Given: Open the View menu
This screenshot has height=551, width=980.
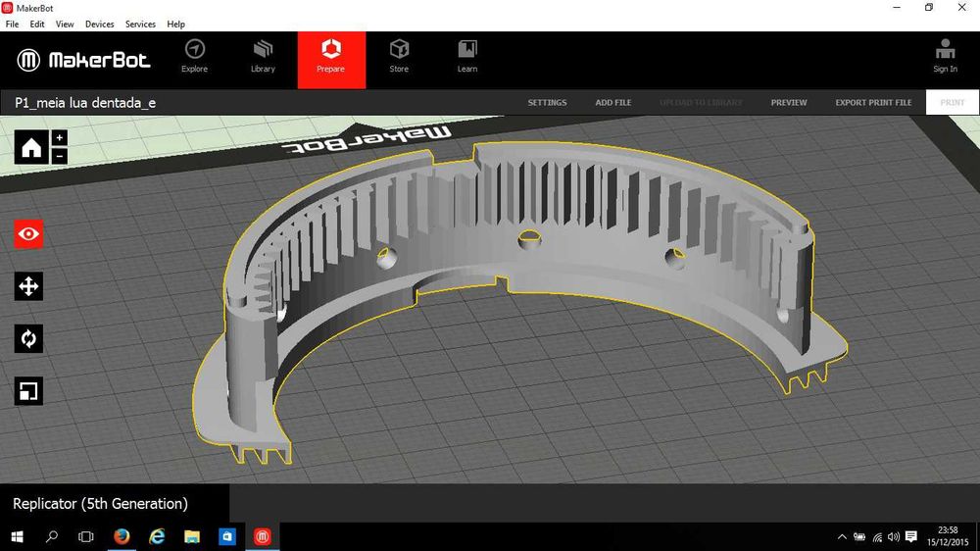Looking at the screenshot, I should point(65,25).
